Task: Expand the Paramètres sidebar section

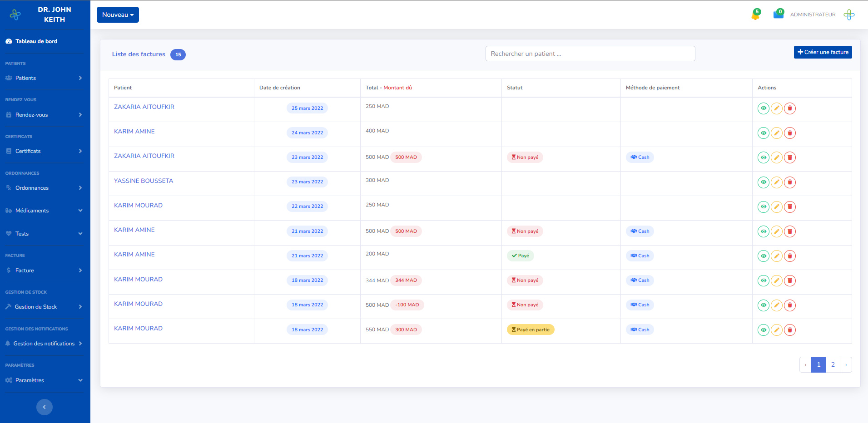Action: coord(44,380)
